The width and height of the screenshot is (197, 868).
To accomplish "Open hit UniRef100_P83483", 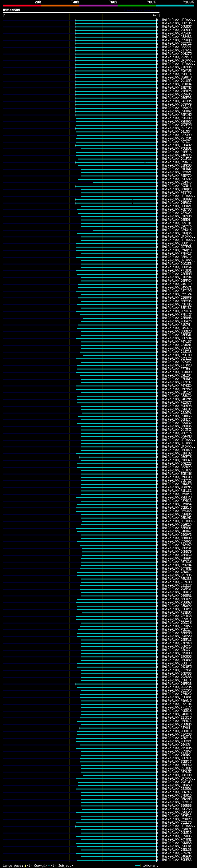I will [x=176, y=37].
